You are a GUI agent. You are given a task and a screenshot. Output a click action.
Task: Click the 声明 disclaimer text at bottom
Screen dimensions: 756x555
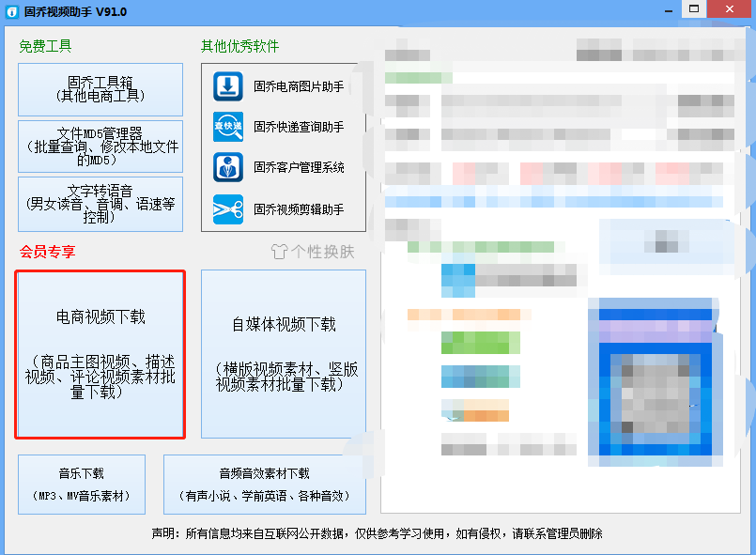click(x=377, y=533)
